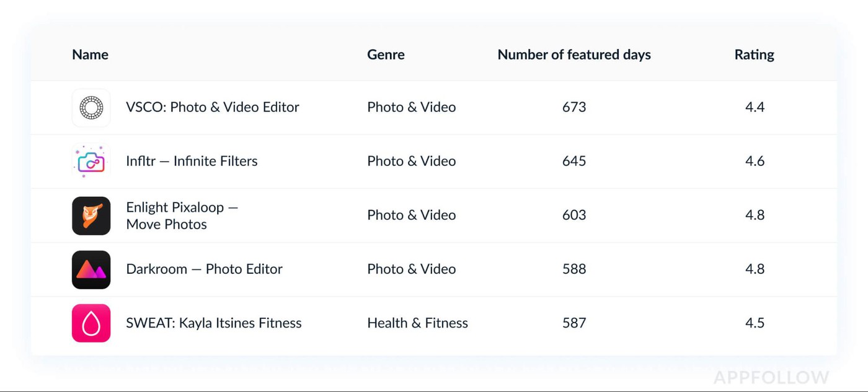The image size is (868, 392).
Task: Click the Infltr camera app icon
Action: click(x=91, y=162)
